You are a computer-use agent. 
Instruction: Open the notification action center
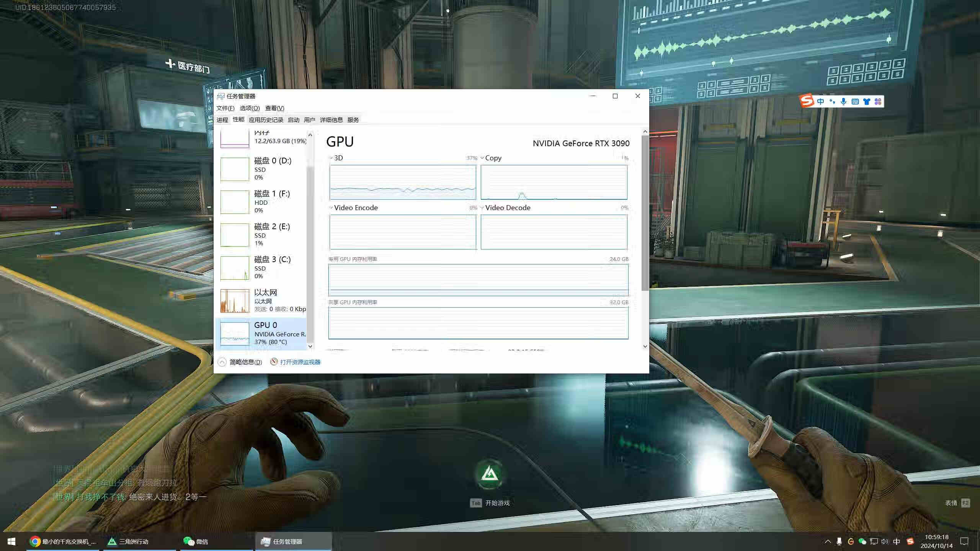point(965,541)
